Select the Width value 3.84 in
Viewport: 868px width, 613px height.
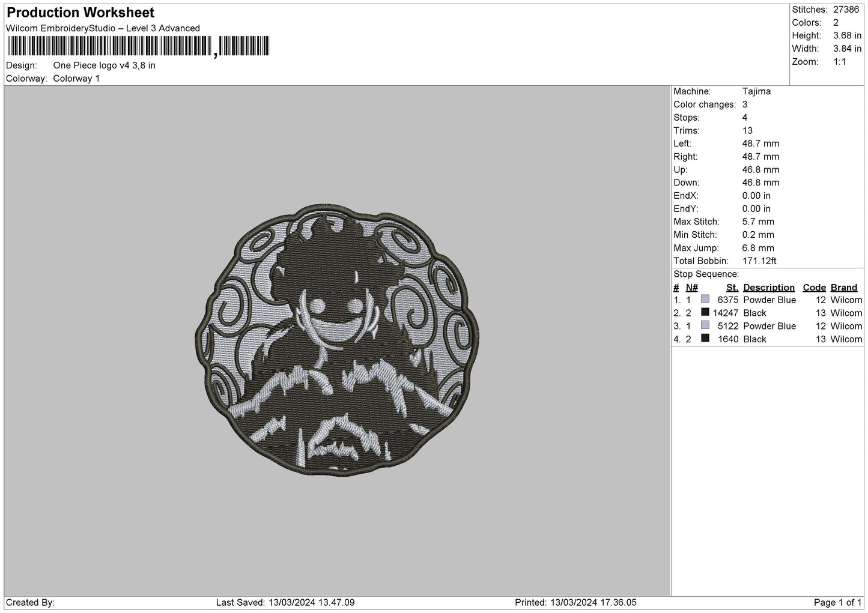click(847, 49)
